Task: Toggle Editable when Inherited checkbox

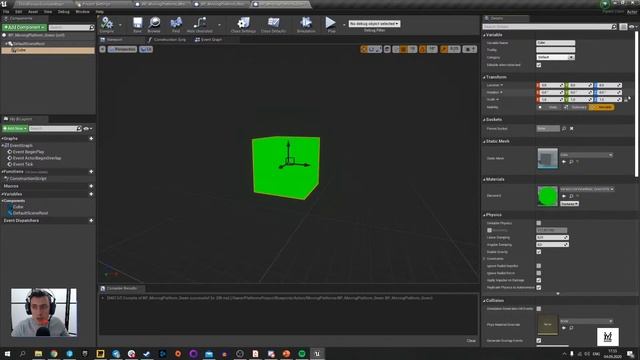Action: click(539, 65)
